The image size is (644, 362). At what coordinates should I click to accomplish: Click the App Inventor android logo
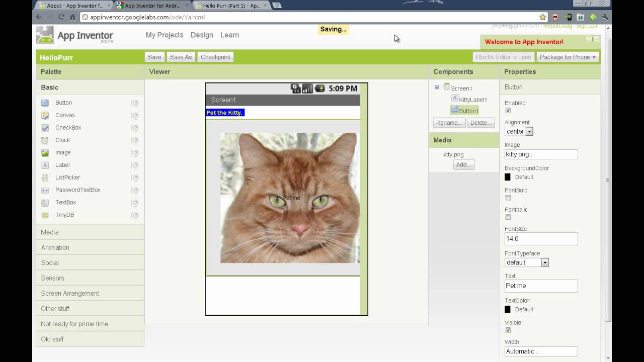pos(45,35)
